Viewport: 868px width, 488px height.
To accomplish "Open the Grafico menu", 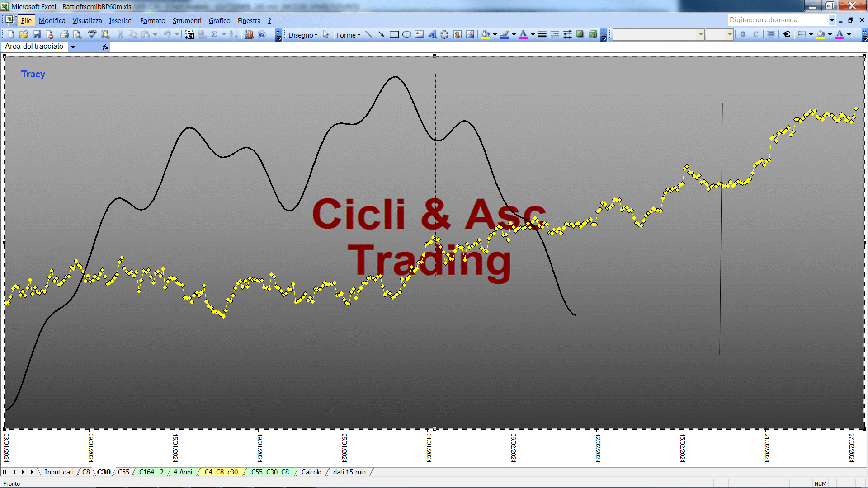I will (x=219, y=20).
